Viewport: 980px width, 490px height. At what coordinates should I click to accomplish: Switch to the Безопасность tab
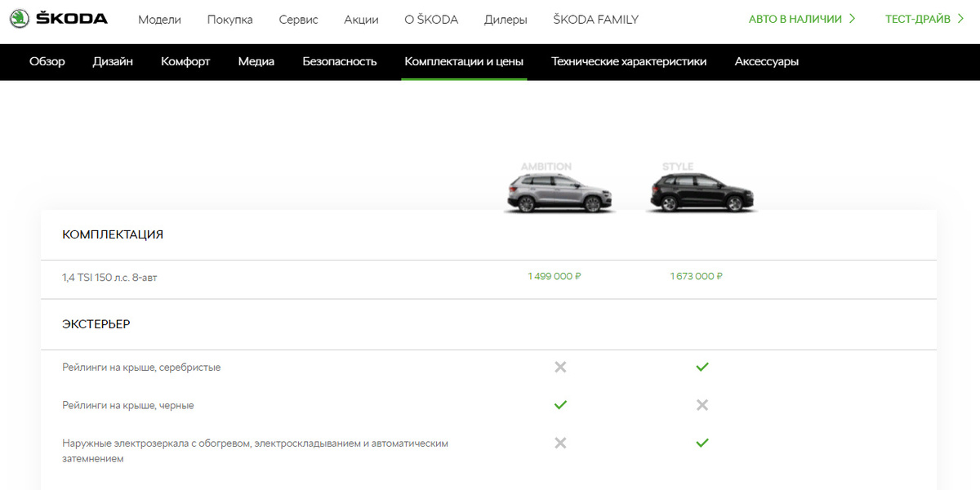340,61
